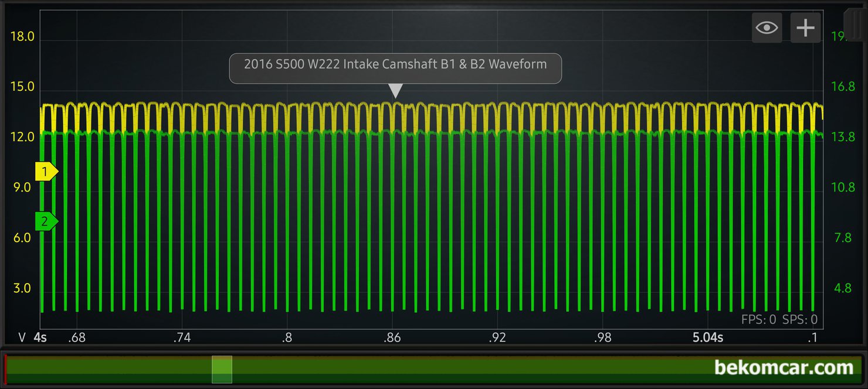Click the overview timeline bar left of watermark
Image resolution: width=868 pixels, height=389 pixels.
pyautogui.click(x=469, y=369)
